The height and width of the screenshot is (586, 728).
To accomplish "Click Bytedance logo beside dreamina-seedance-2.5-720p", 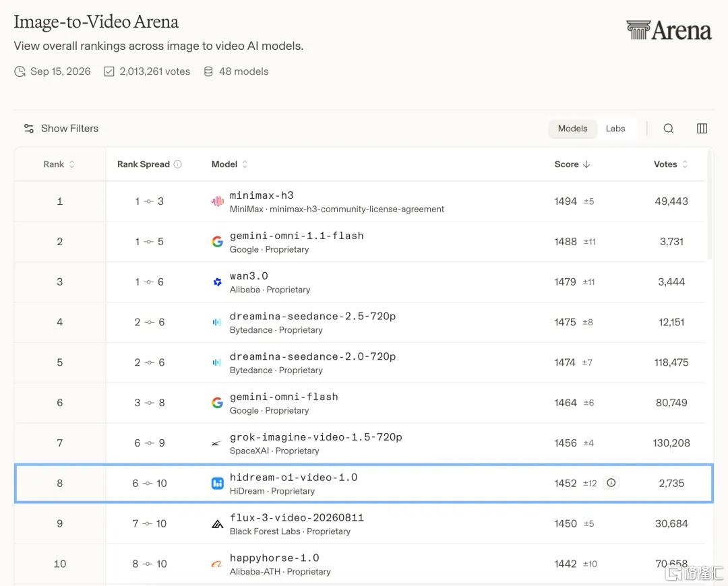I will 217,323.
